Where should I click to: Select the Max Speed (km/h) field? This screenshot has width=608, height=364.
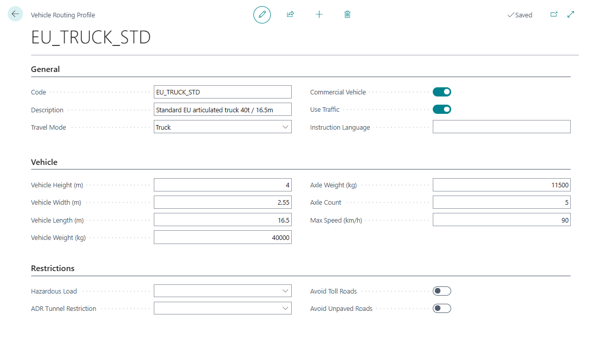501,220
